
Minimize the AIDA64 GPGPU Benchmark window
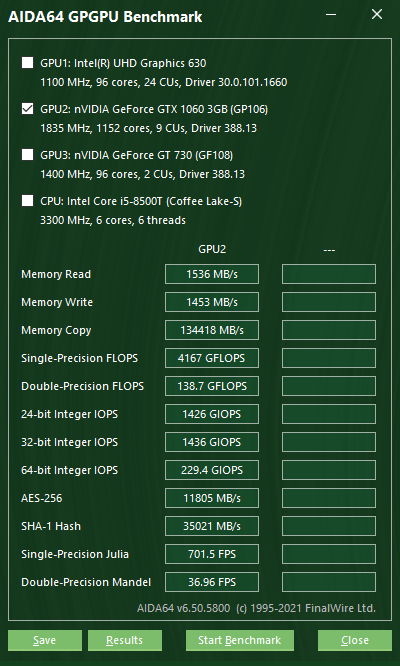[x=331, y=14]
